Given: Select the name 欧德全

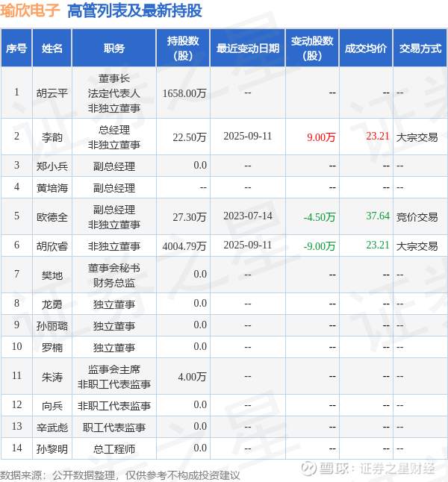Looking at the screenshot, I should (52, 217).
